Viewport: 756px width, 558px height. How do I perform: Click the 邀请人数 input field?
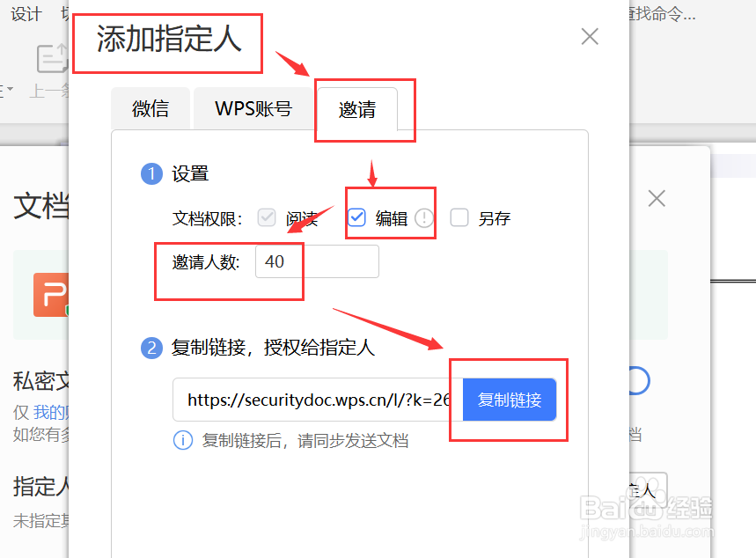coord(317,261)
